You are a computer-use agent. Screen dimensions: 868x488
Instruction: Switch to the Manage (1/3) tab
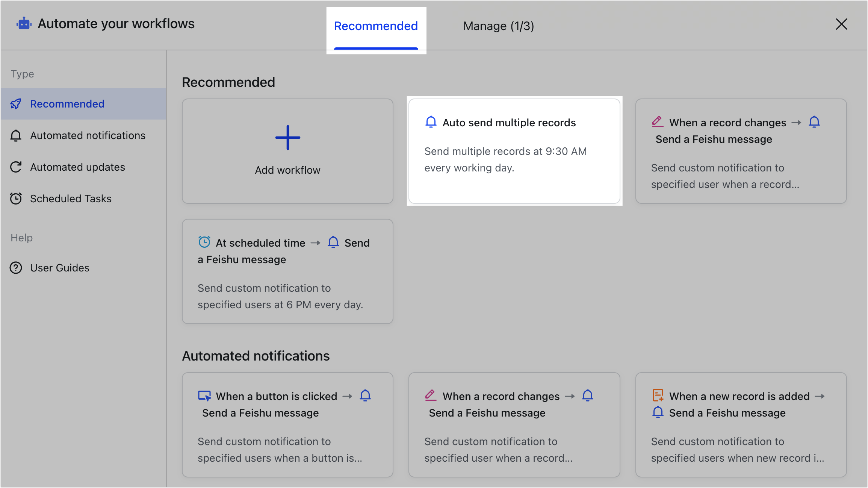tap(499, 26)
